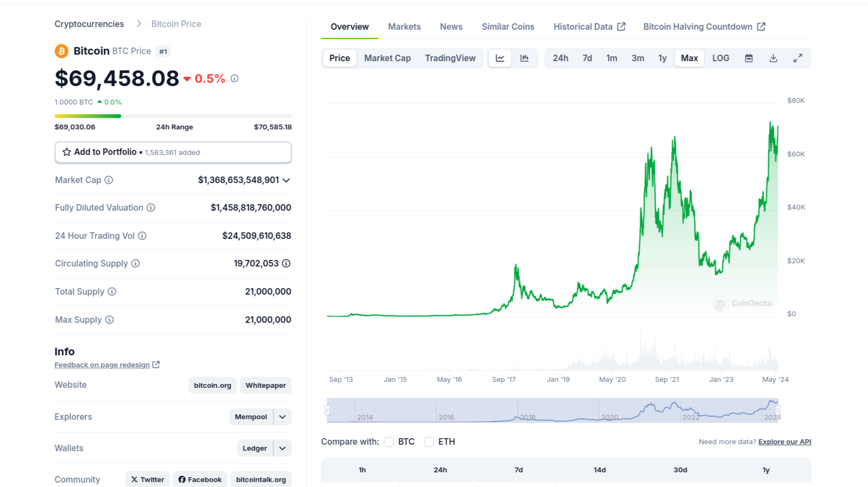Click Add to Portfolio button
The width and height of the screenshot is (868, 487).
pyautogui.click(x=173, y=152)
